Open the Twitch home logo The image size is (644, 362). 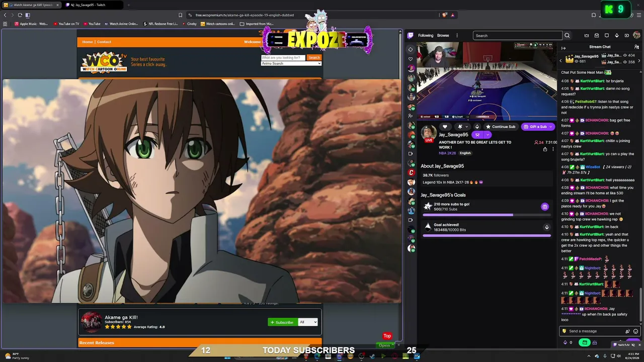coord(411,35)
